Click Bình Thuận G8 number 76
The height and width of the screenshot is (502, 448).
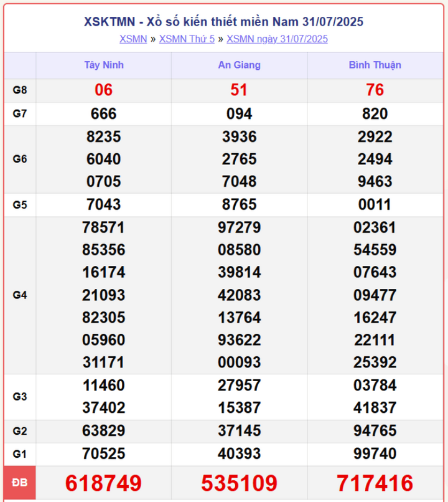pyautogui.click(x=375, y=90)
